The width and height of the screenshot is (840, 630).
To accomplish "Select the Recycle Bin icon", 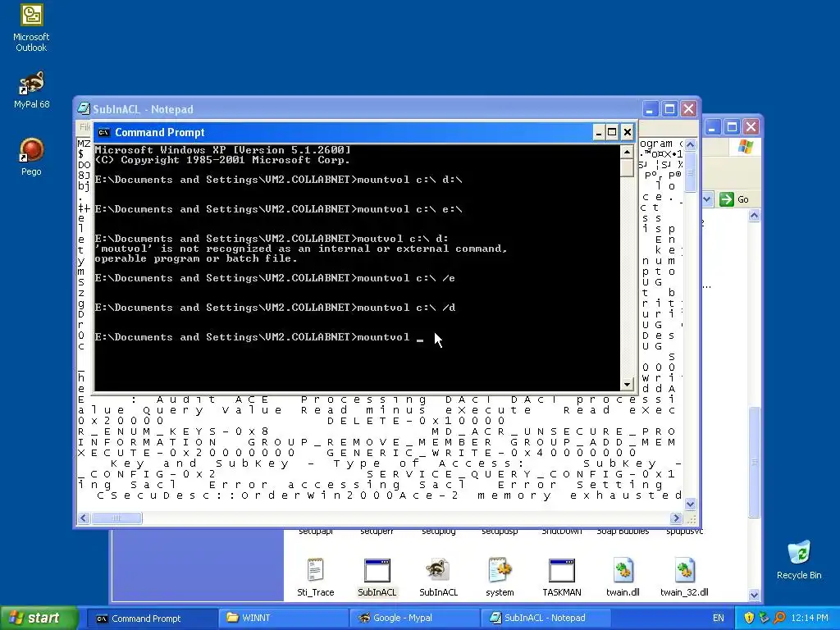I will point(799,559).
